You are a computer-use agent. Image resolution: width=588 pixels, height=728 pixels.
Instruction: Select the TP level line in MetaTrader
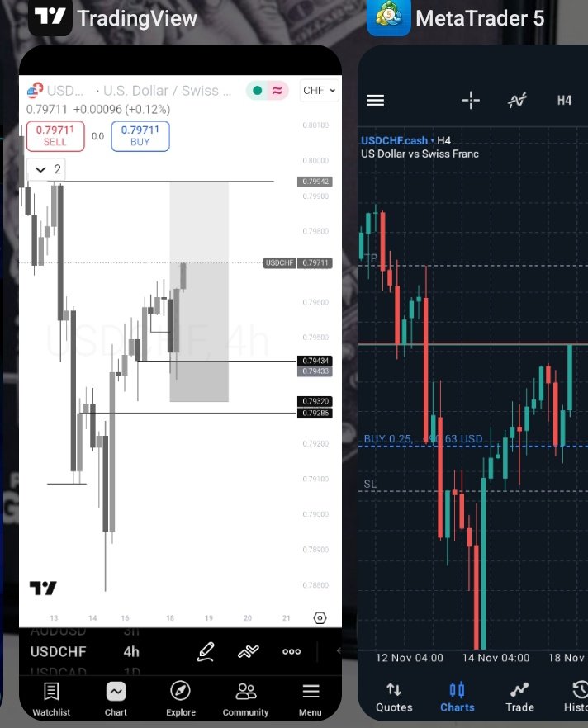(473, 266)
